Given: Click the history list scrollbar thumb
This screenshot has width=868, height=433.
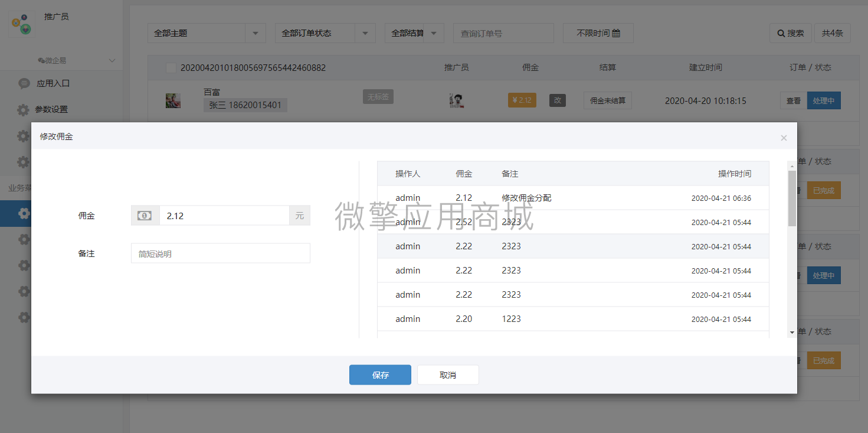Looking at the screenshot, I should 792,198.
